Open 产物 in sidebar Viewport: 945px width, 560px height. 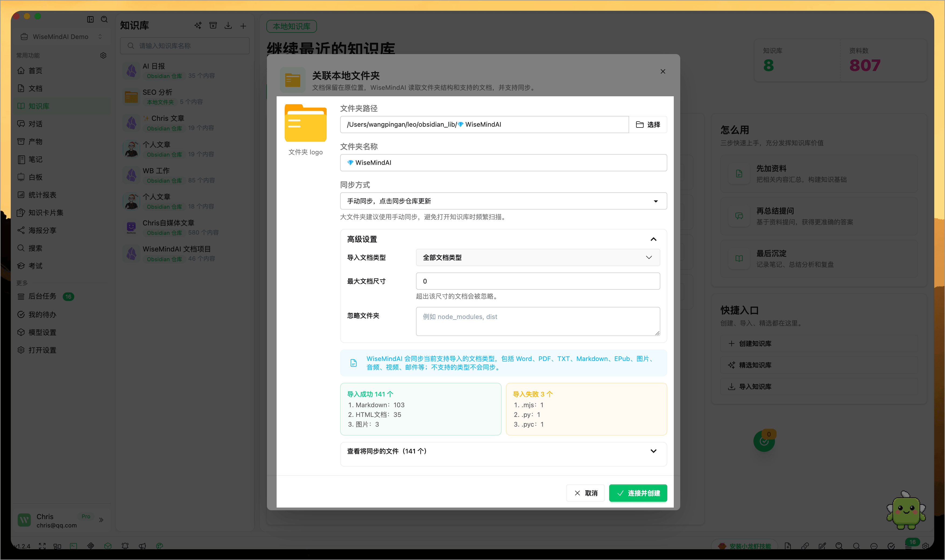(x=62, y=141)
